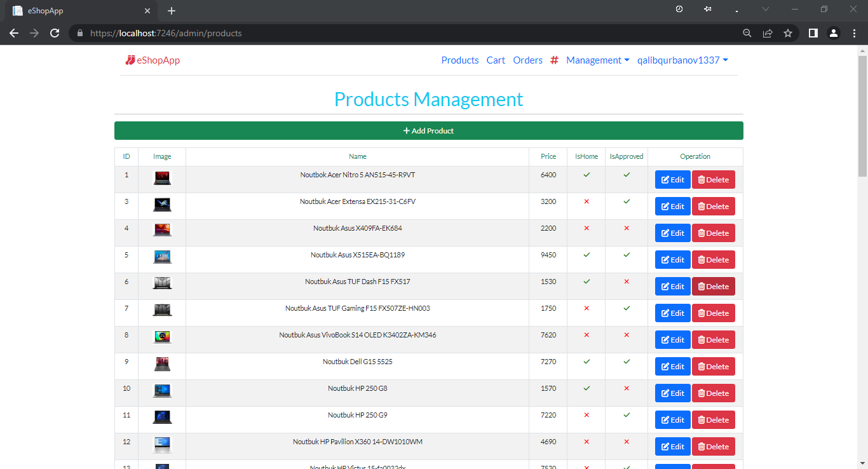The width and height of the screenshot is (868, 469).
Task: Delete the Asus VivoBook S14 OLED product
Action: tap(714, 340)
